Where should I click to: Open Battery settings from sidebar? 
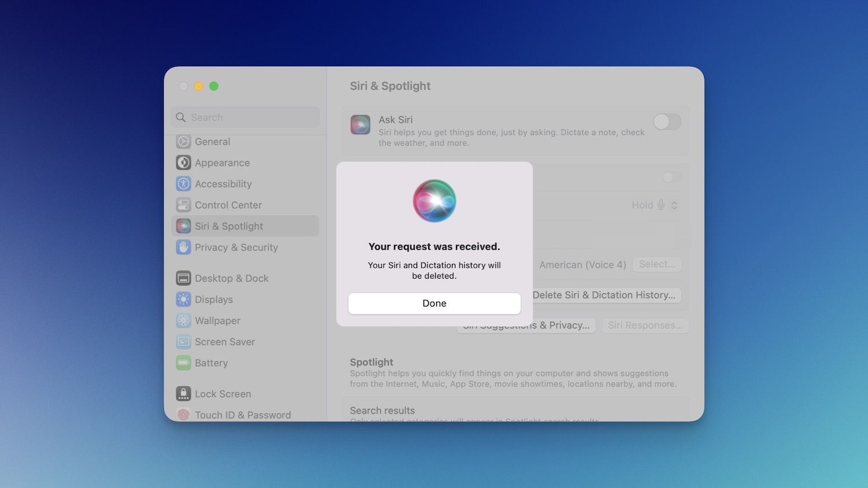183,363
